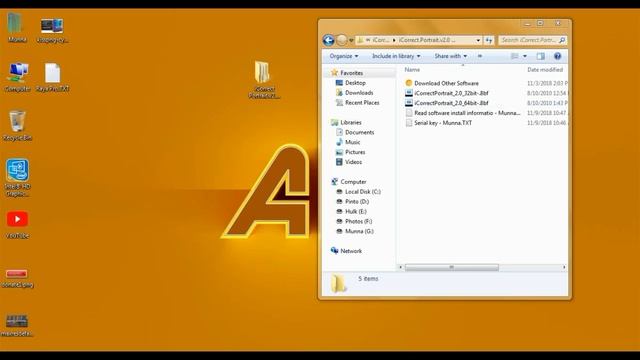Click the change view icon
Image resolution: width=640 pixels, height=360 pixels.
click(514, 56)
